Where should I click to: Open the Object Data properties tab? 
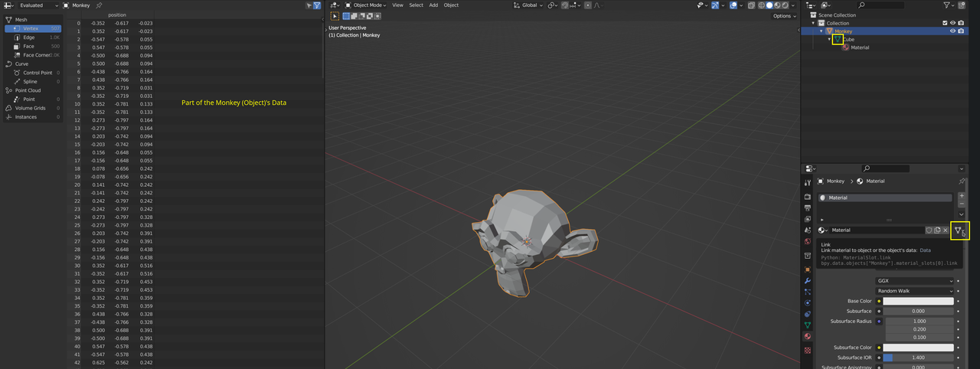pos(807,325)
